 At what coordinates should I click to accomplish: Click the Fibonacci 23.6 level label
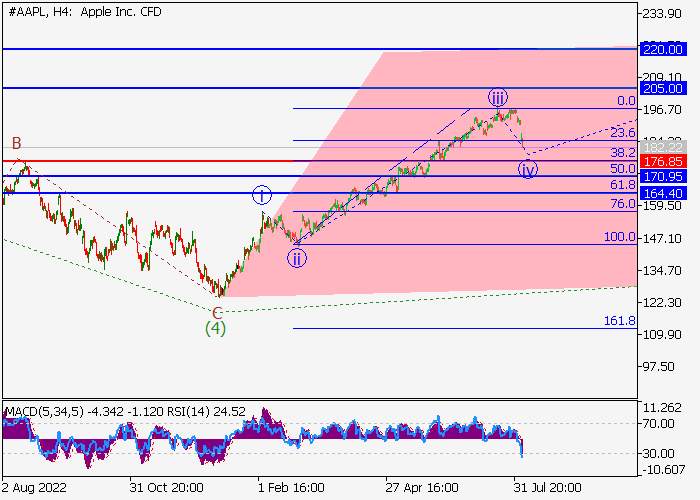pos(622,133)
